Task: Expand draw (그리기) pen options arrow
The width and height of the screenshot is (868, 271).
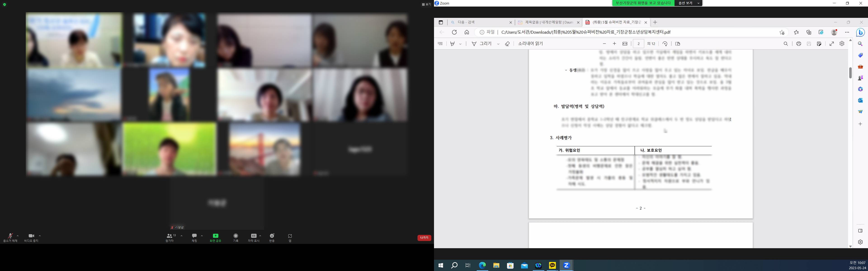Action: 498,44
